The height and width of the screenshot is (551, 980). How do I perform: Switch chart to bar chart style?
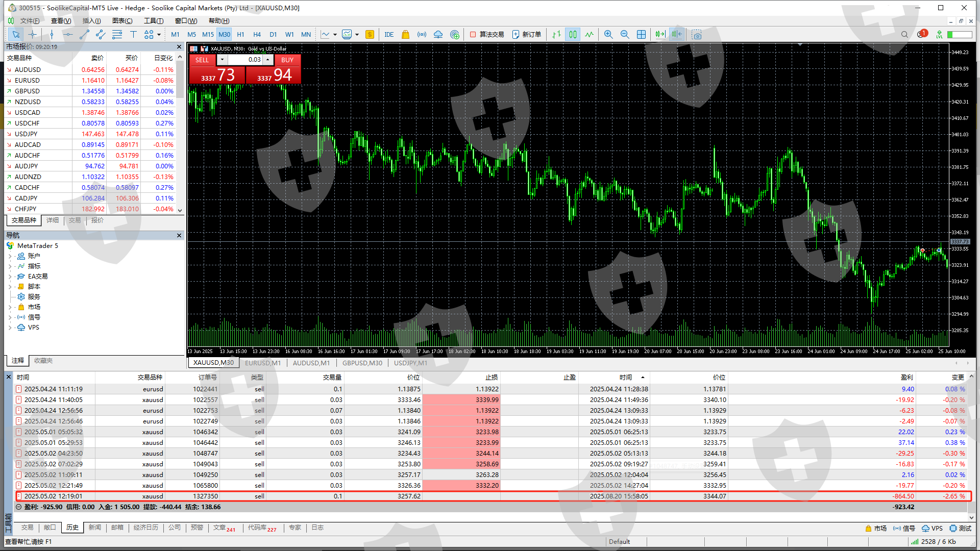pyautogui.click(x=556, y=34)
